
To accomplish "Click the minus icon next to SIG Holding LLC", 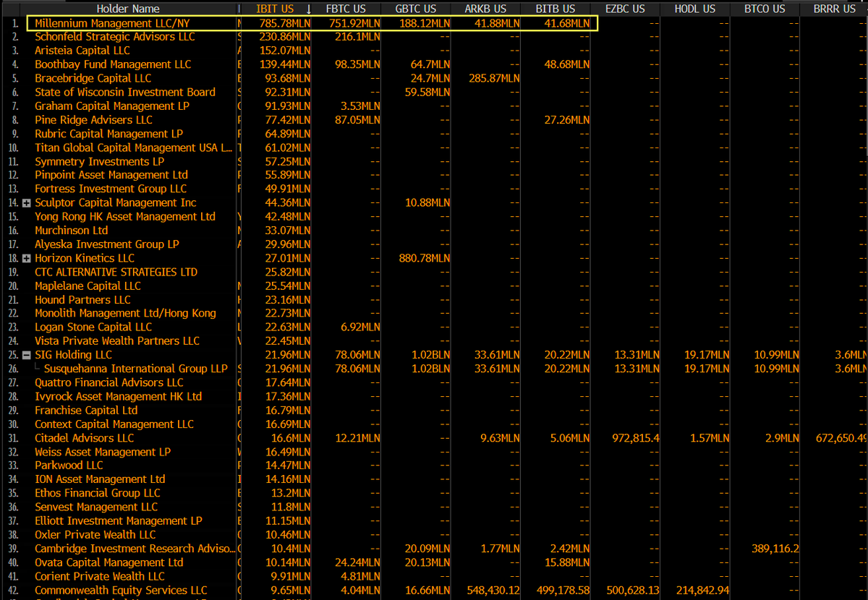I will [x=25, y=355].
